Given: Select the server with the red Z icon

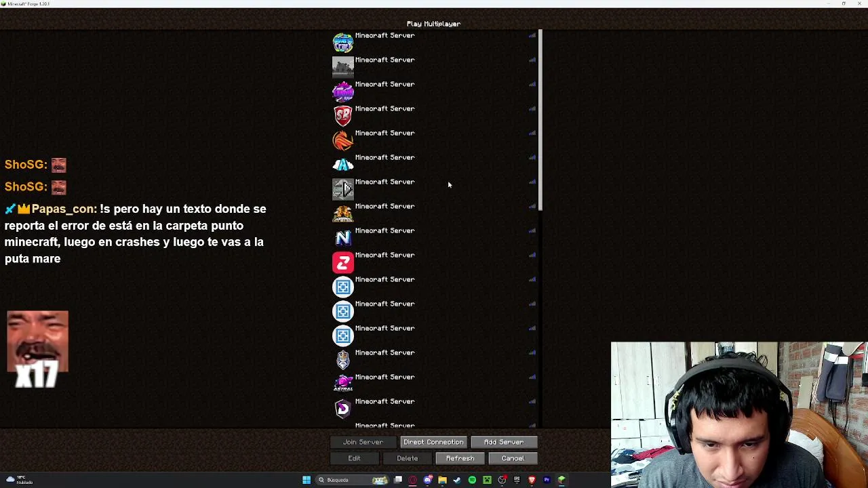Looking at the screenshot, I should pyautogui.click(x=434, y=262).
